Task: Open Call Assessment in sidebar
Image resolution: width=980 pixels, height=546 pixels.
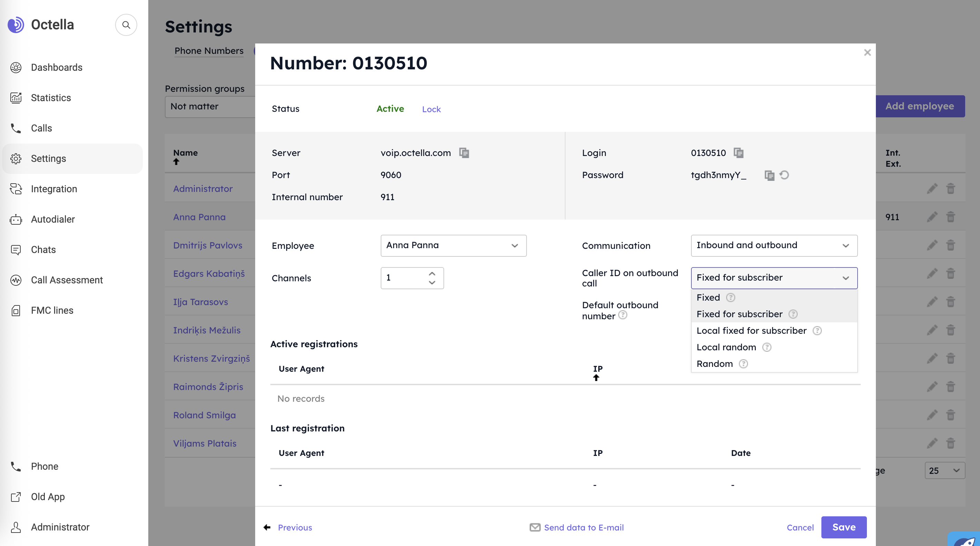Action: pos(67,280)
